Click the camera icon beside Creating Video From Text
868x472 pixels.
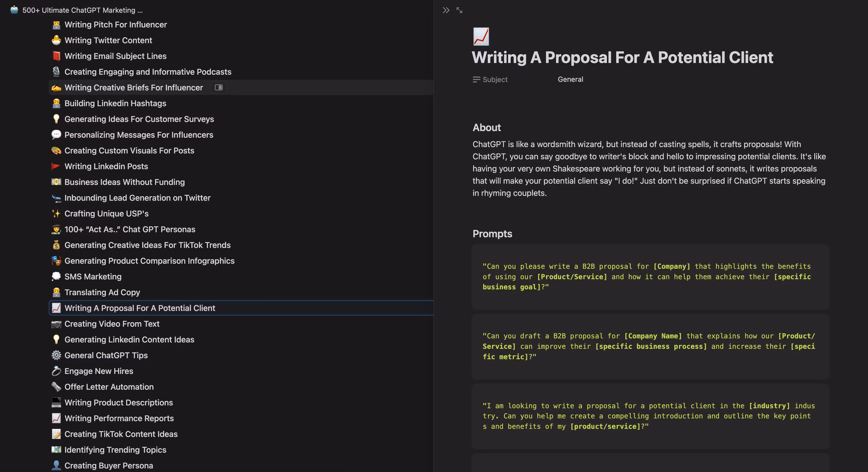click(x=56, y=324)
